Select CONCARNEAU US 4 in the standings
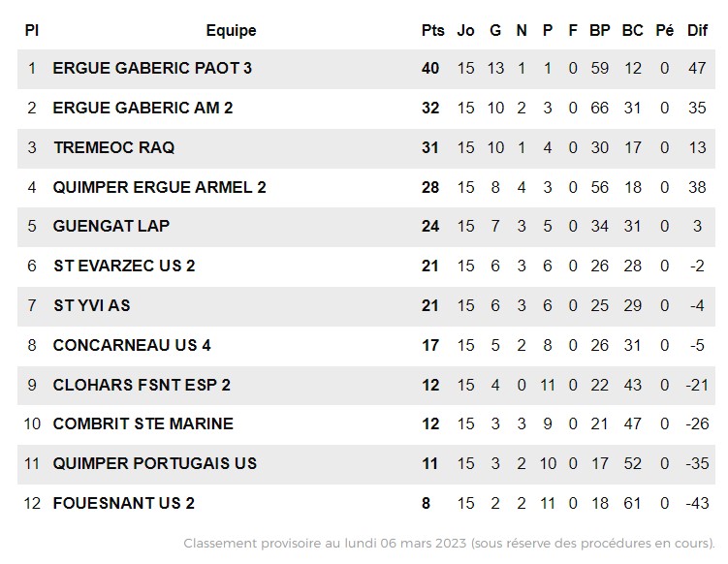 click(132, 345)
